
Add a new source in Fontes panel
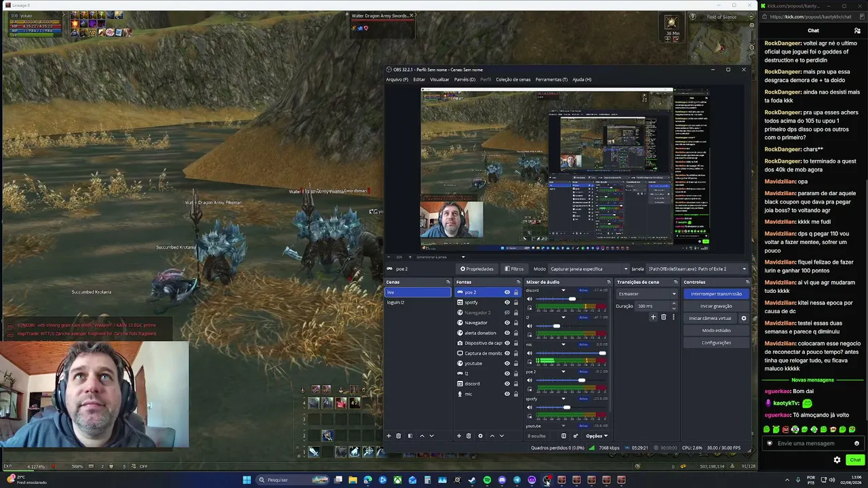pos(458,436)
